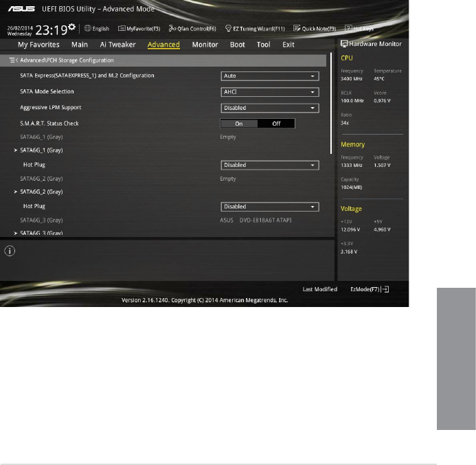Click the breadcrumb back menu icon

coord(13,60)
